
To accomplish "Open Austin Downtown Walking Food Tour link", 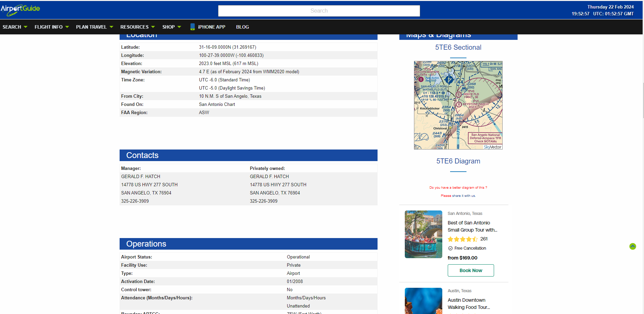I will point(469,304).
